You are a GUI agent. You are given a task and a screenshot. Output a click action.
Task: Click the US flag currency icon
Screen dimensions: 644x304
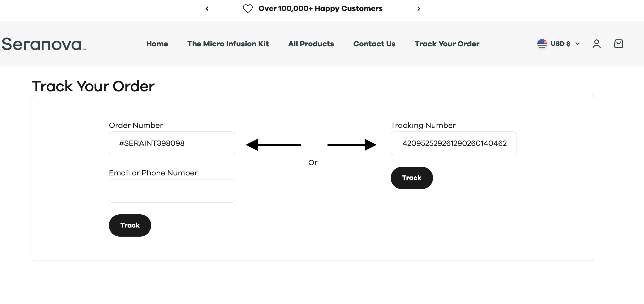click(x=542, y=44)
